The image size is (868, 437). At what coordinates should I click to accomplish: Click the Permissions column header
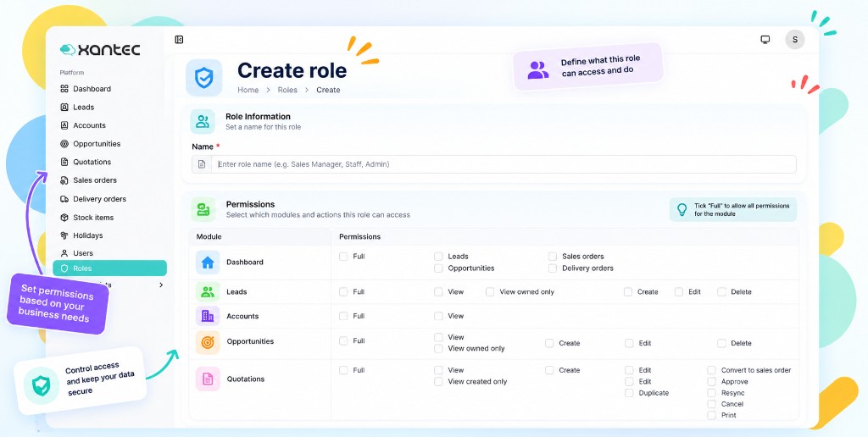359,237
